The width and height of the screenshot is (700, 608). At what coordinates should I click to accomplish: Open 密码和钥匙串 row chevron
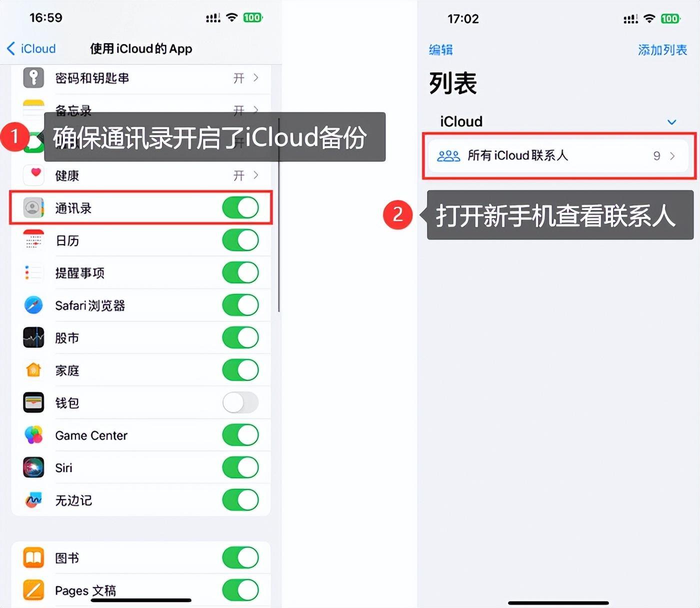[256, 77]
